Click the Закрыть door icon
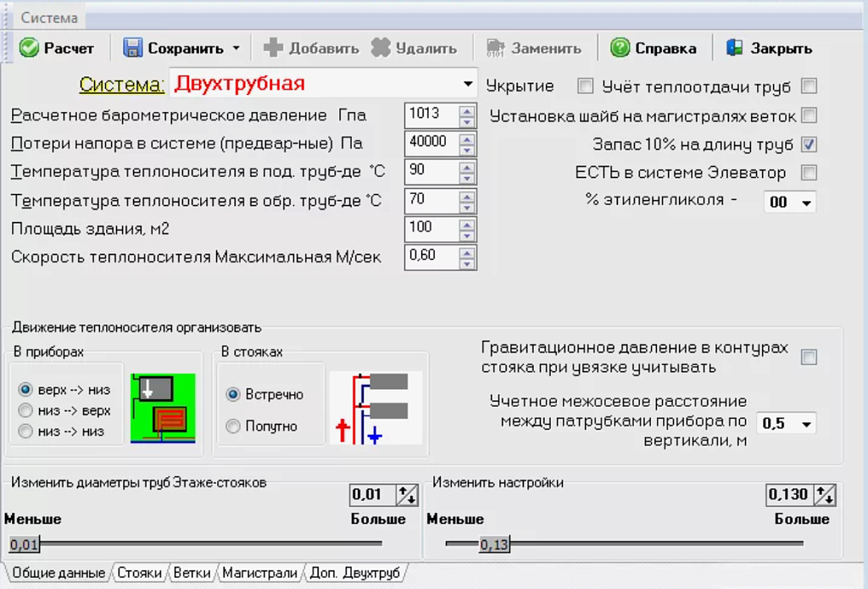868x589 pixels. (x=735, y=48)
